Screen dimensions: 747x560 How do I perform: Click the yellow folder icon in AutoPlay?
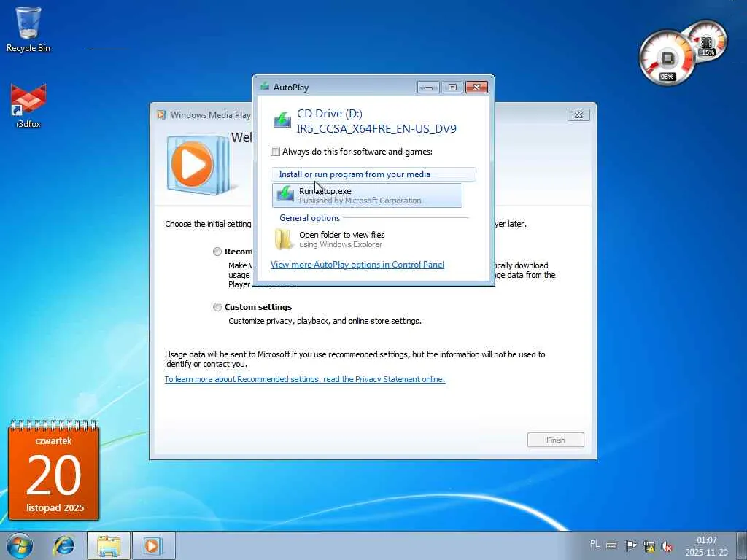284,239
